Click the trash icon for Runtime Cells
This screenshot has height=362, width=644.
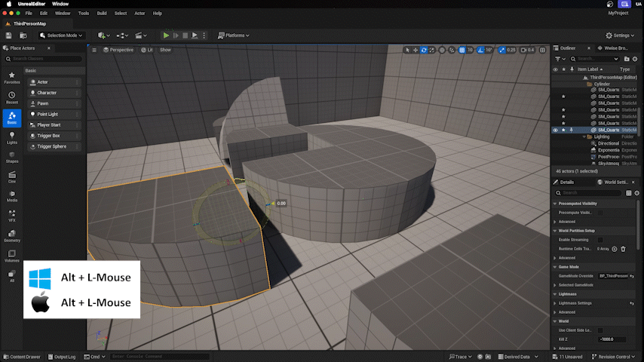[x=623, y=249]
